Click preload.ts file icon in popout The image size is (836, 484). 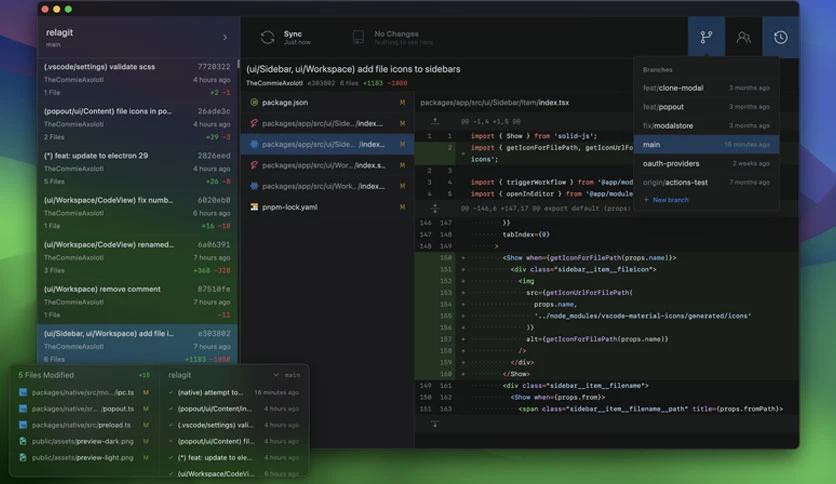[23, 425]
